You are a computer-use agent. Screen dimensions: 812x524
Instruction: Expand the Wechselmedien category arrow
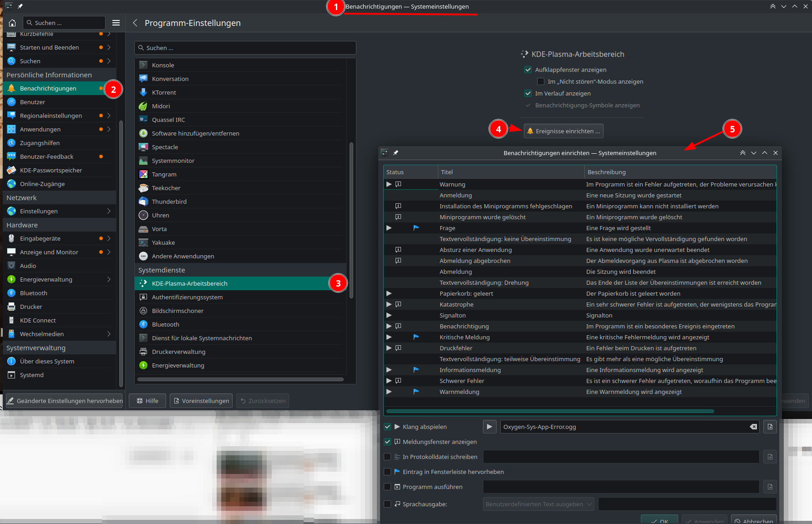pos(109,334)
